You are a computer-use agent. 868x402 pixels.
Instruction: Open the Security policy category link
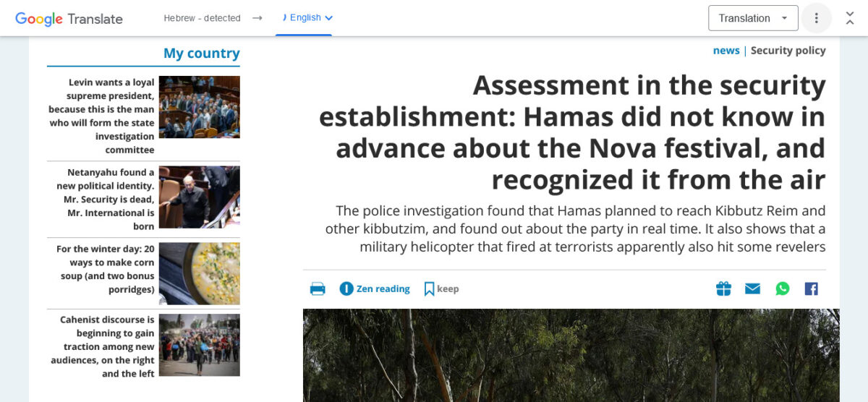tap(788, 51)
